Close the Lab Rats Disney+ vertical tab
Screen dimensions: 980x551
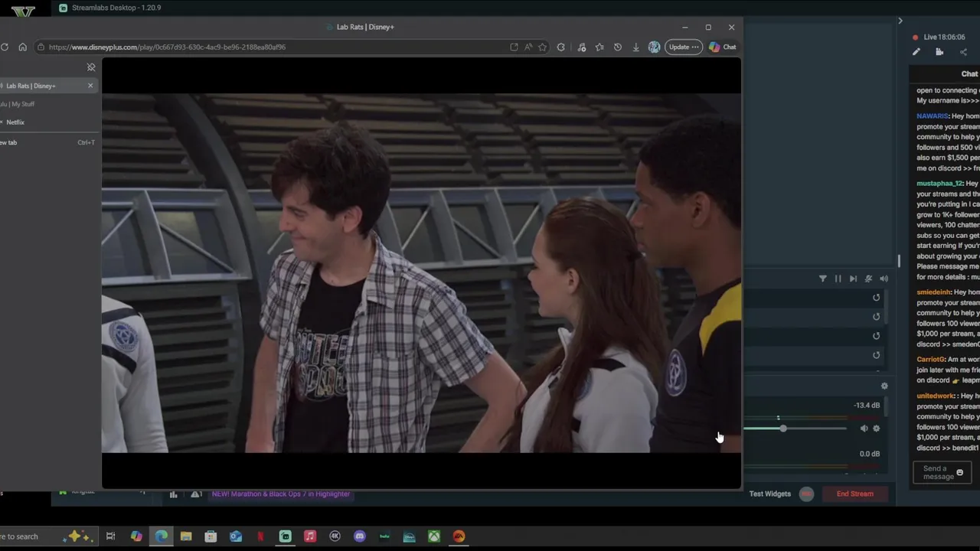pyautogui.click(x=90, y=85)
